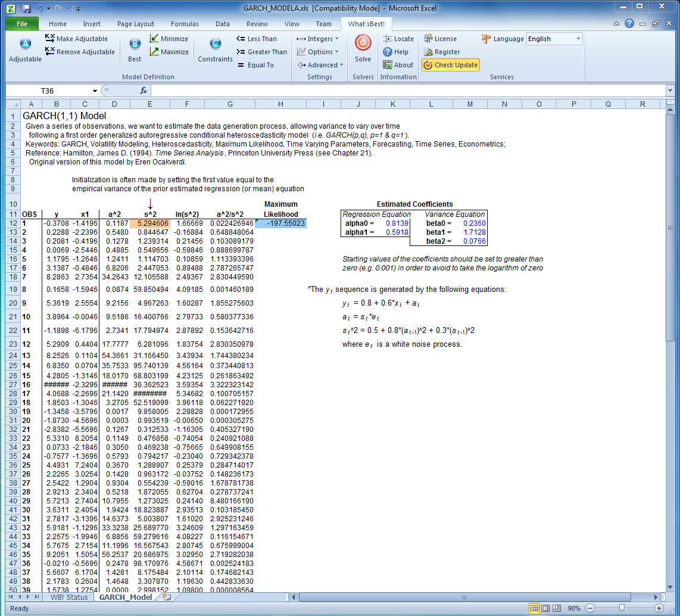This screenshot has height=616, width=680.
Task: Click the Maximize objective icon
Action: [154, 52]
